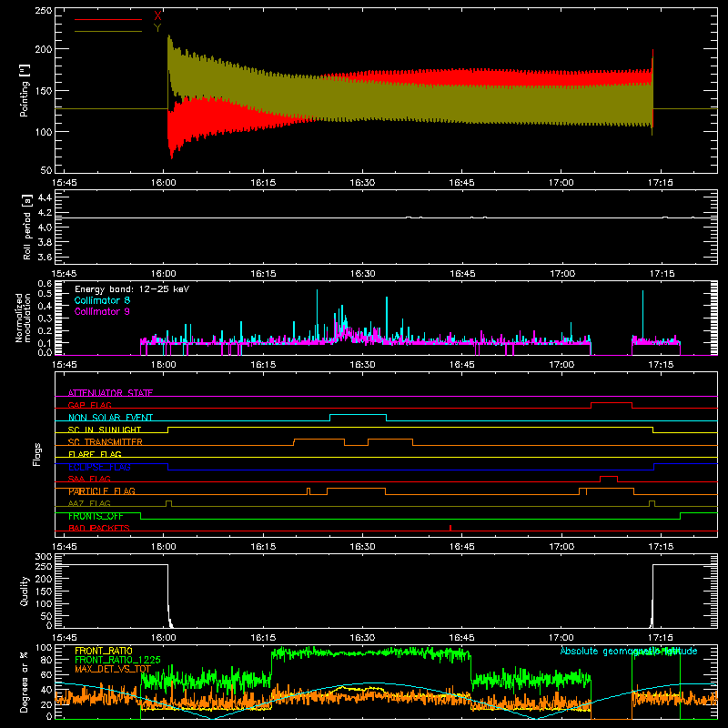Click the red legend line beside X
Screen dimensions: 728x728
pos(108,19)
